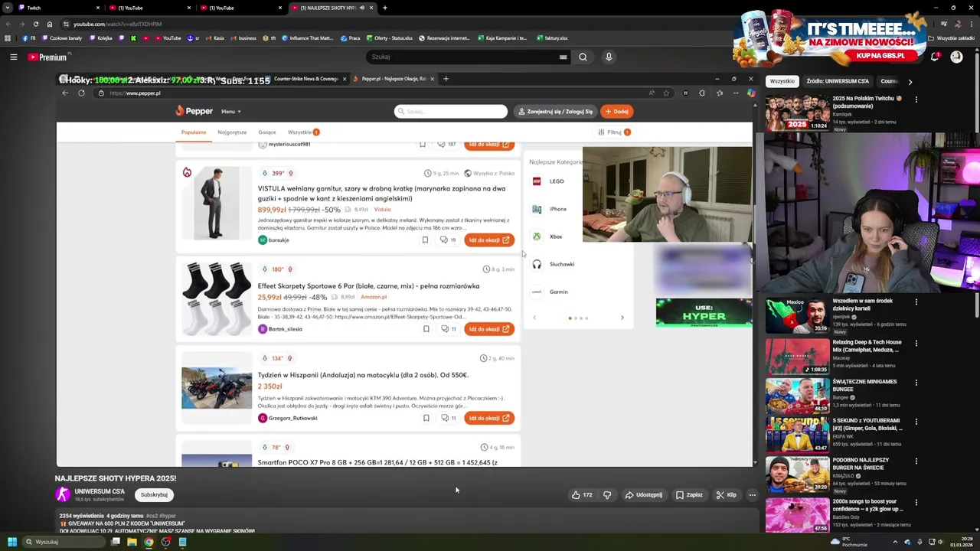This screenshot has width=980, height=551.
Task: Open the on-screen keyboard in search box
Action: coord(563,57)
